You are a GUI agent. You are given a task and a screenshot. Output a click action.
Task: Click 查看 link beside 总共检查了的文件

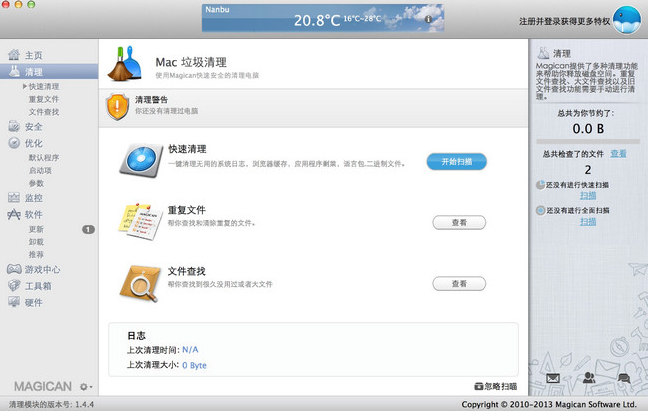618,154
